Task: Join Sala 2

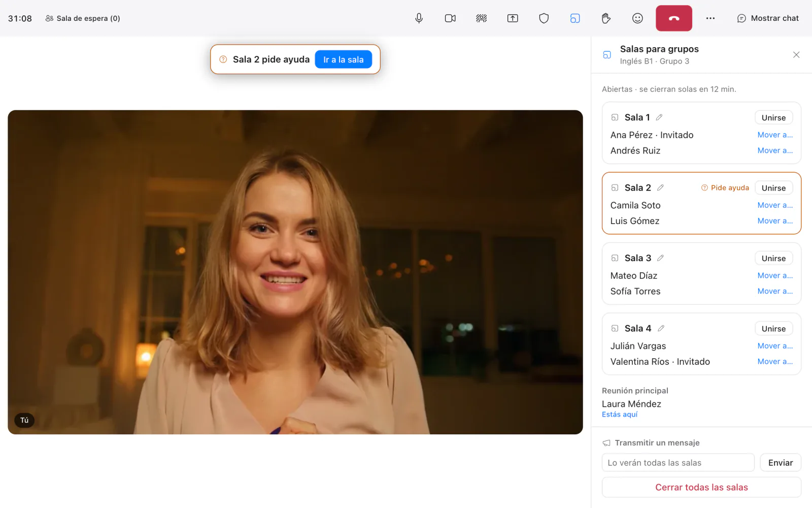Action: [773, 188]
